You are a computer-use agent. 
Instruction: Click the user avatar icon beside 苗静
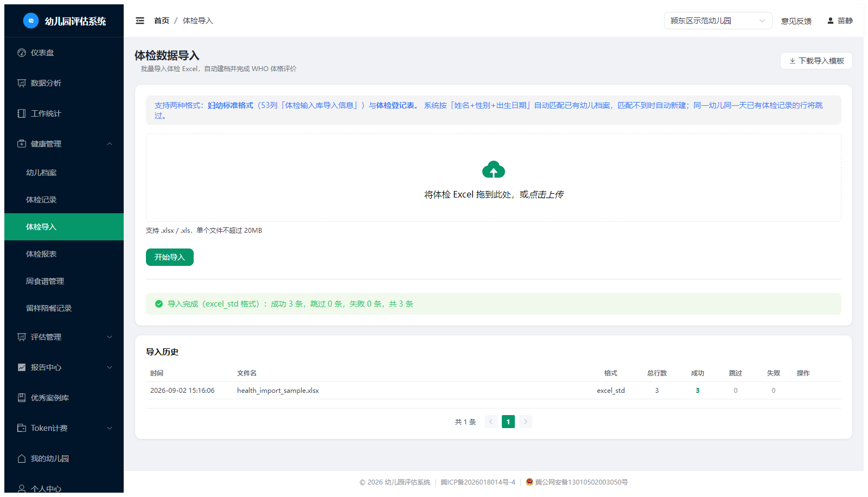coord(830,21)
